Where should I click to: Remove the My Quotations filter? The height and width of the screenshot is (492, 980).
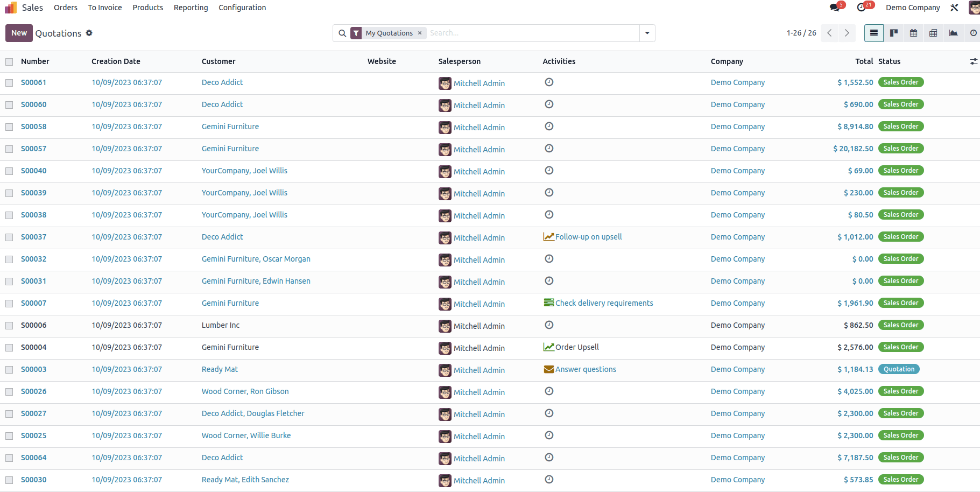click(420, 33)
